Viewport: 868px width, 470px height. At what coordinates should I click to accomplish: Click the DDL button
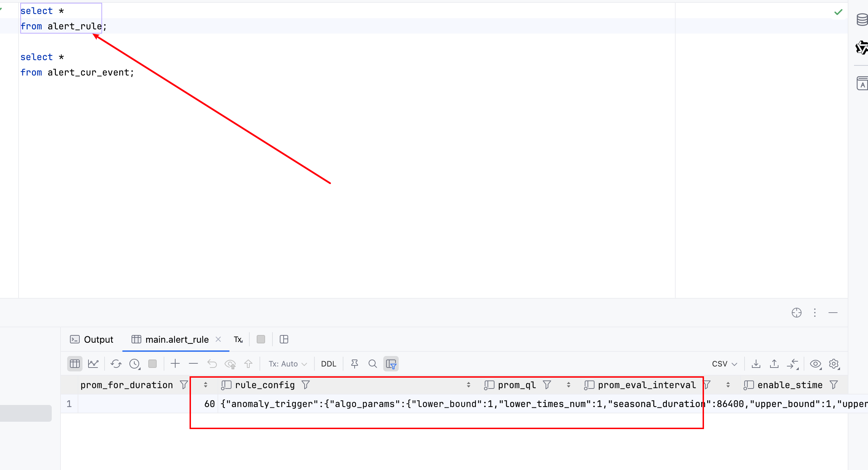click(328, 364)
